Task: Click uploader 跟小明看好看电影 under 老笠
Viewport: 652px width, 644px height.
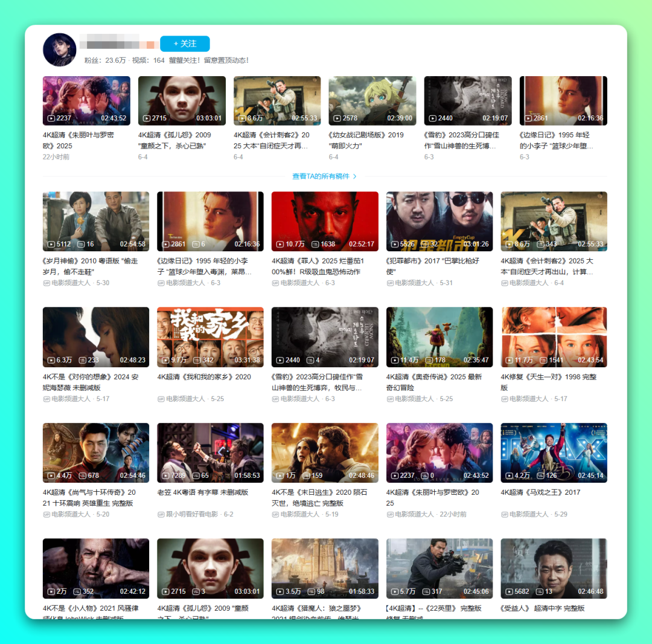Action: coord(192,514)
